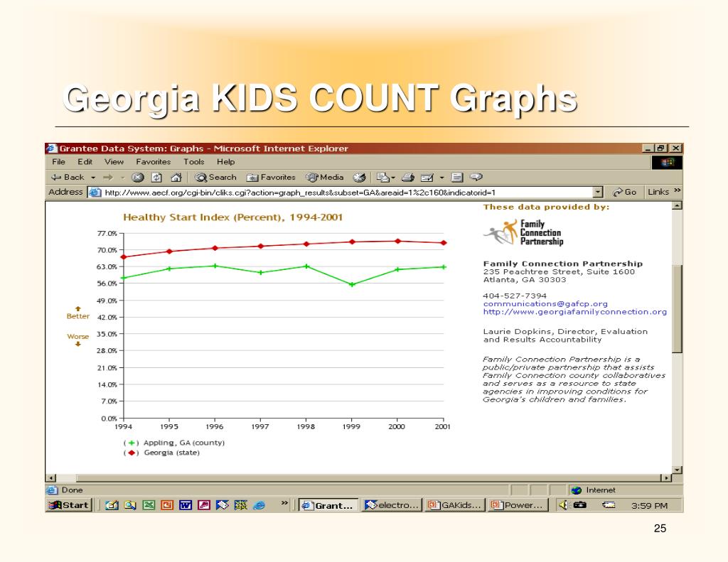Print the page with the printer icon

[x=408, y=178]
